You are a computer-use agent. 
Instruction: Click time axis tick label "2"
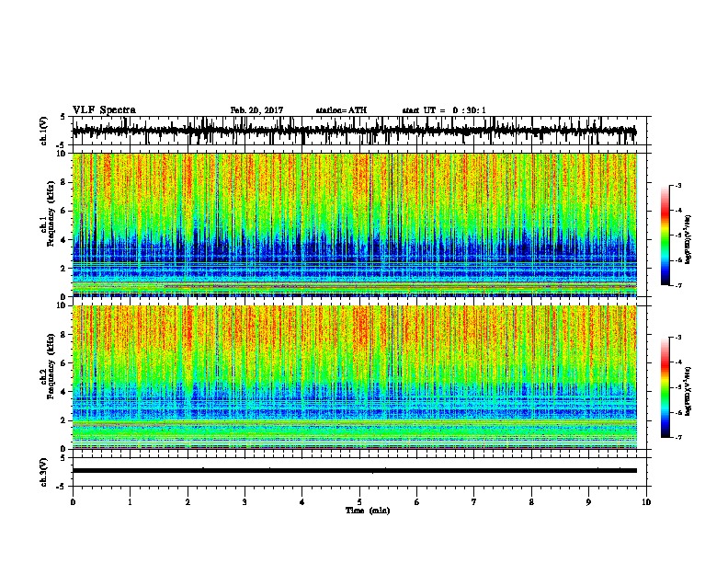point(188,502)
